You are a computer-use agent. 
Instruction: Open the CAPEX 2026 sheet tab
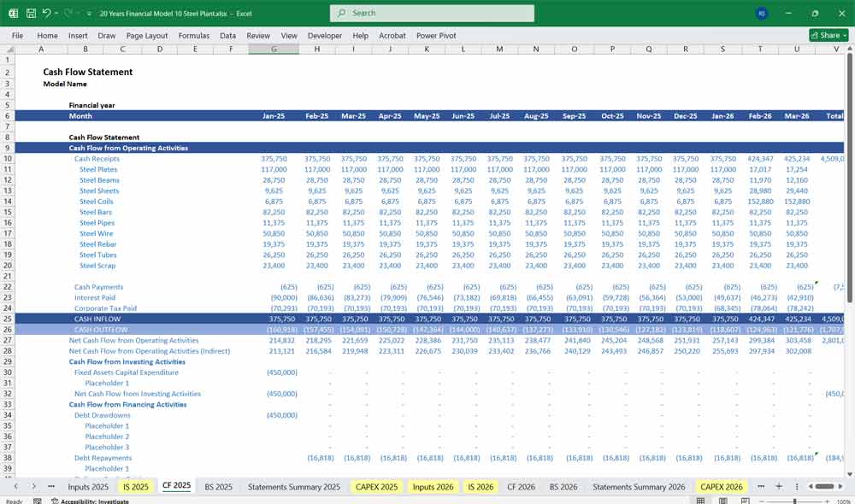(x=721, y=486)
